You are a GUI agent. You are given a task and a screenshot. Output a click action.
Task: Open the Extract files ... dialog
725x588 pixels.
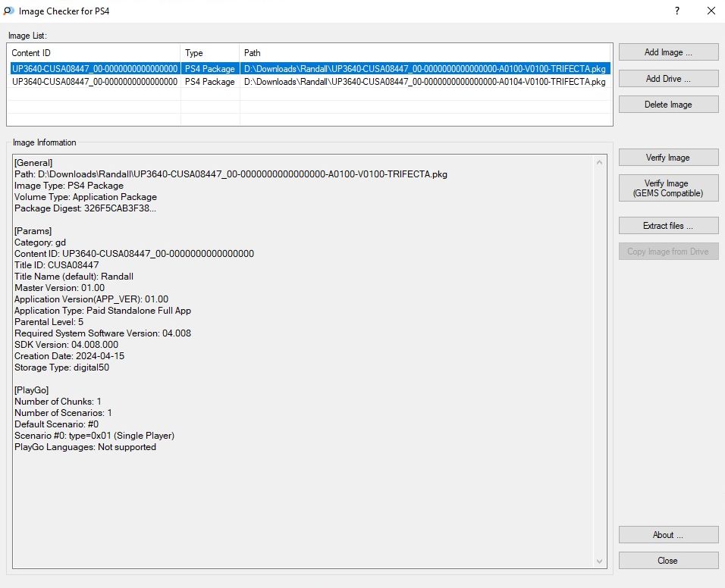click(x=668, y=225)
